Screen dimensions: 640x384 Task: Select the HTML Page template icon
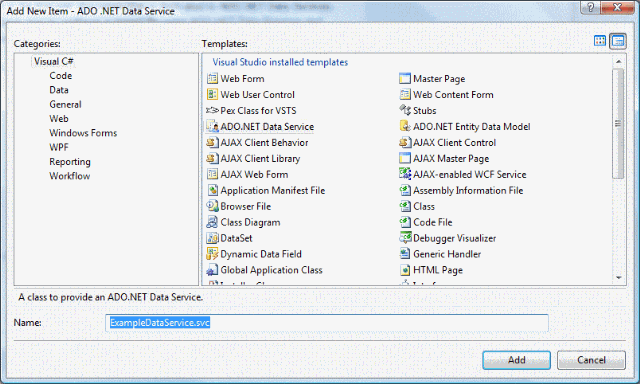[405, 270]
